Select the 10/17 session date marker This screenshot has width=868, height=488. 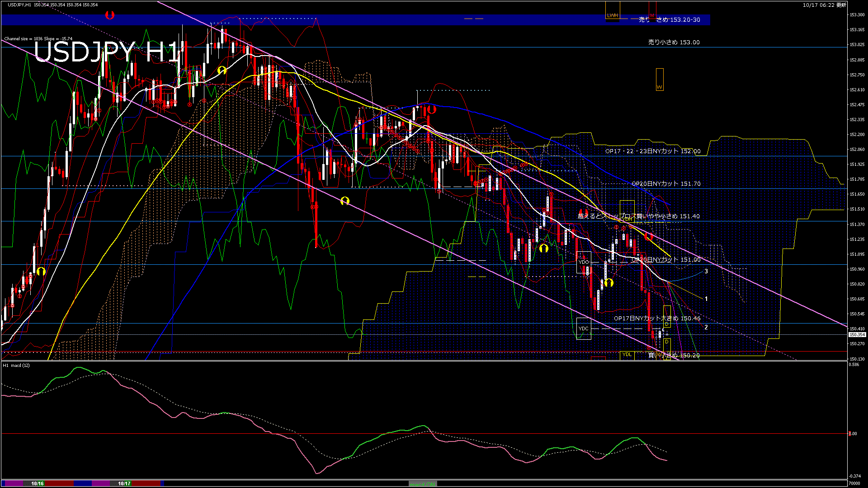coord(124,483)
